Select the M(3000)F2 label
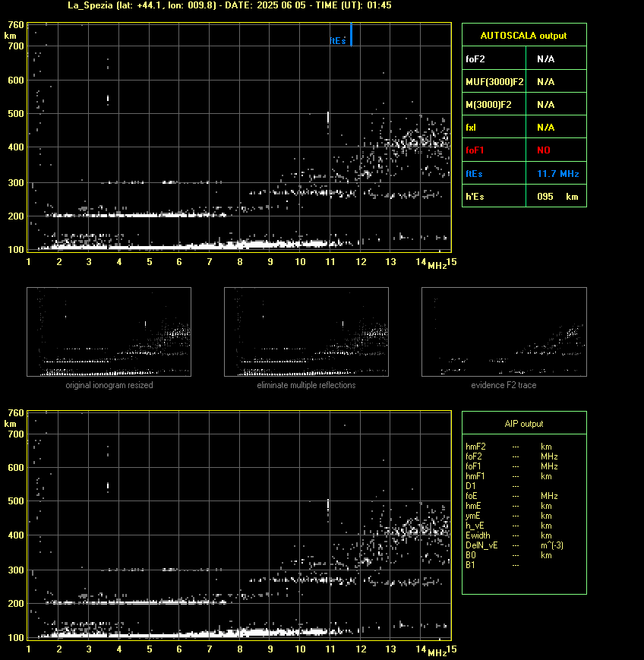644x660 pixels. point(488,104)
